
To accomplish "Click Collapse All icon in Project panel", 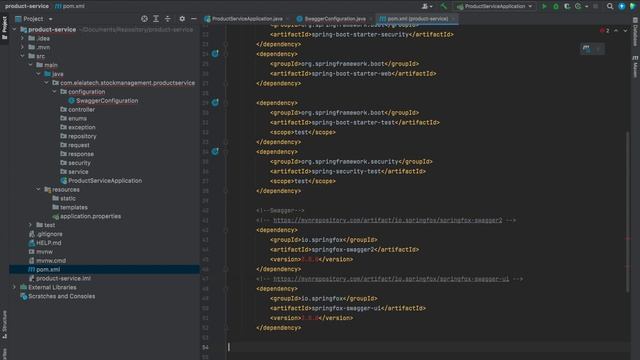I will click(168, 19).
